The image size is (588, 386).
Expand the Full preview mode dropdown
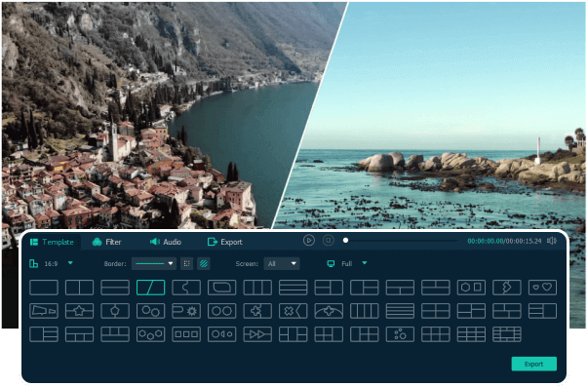tap(364, 263)
